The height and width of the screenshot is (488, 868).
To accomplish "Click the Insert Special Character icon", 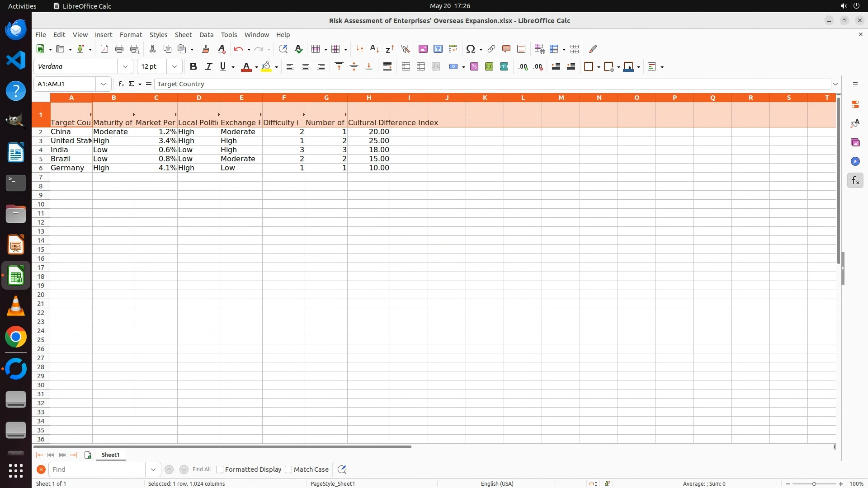I will click(x=470, y=49).
